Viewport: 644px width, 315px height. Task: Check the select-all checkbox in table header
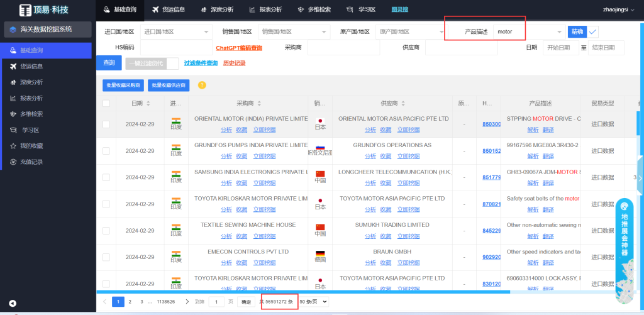[x=106, y=104]
